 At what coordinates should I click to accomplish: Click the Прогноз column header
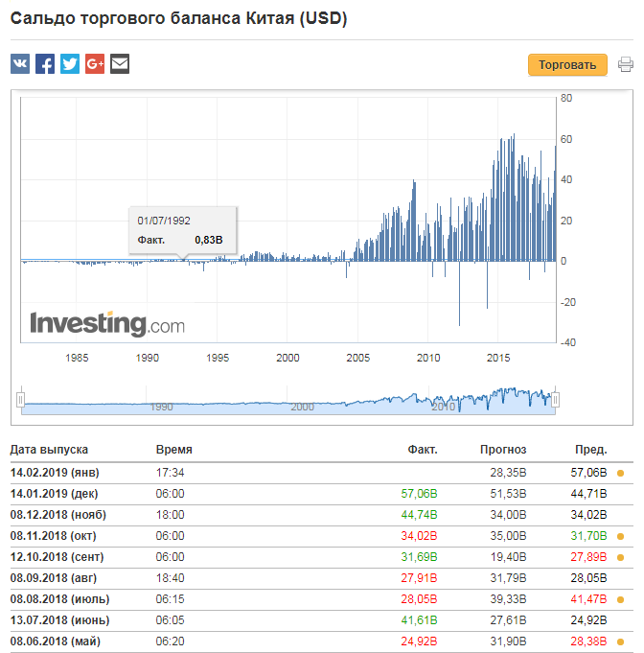(503, 450)
